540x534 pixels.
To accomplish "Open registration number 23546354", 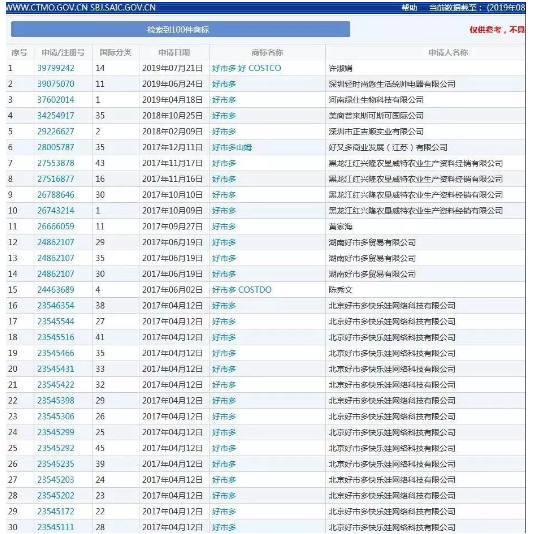I will tap(56, 306).
